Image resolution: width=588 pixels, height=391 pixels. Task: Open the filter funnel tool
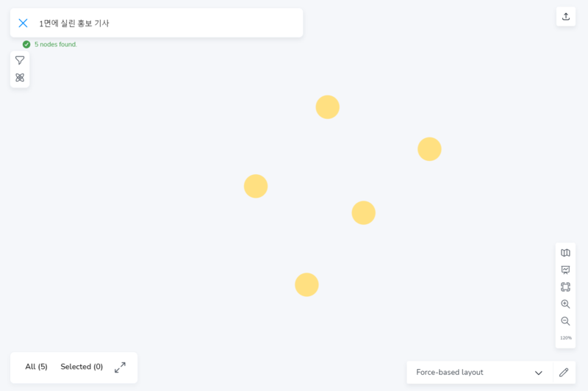click(20, 60)
